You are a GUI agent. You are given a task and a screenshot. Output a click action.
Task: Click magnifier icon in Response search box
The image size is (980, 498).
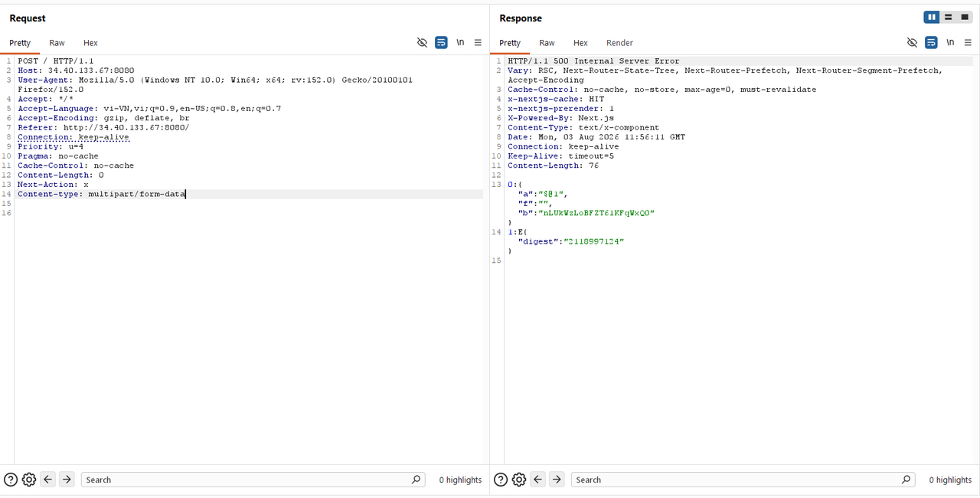pos(906,480)
